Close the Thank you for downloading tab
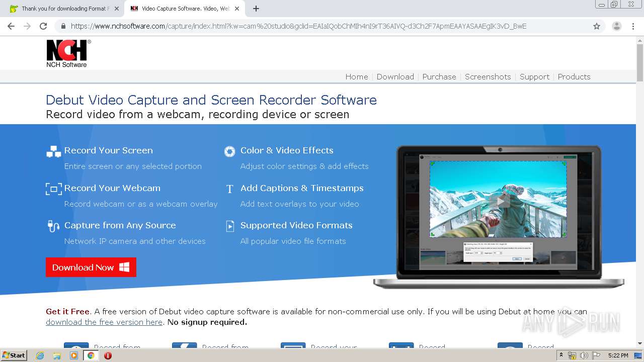The width and height of the screenshot is (644, 362). pyautogui.click(x=117, y=9)
